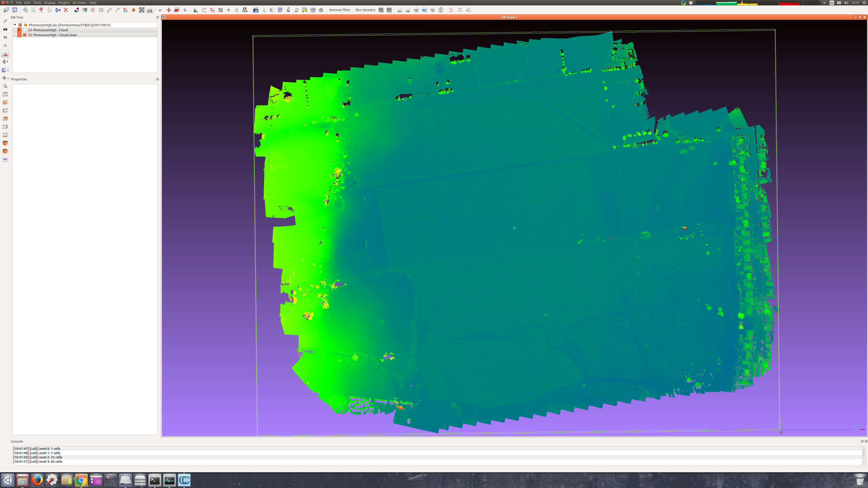Click the PCV plugin icon
The width and height of the screenshot is (868, 488).
pyautogui.click(x=313, y=10)
